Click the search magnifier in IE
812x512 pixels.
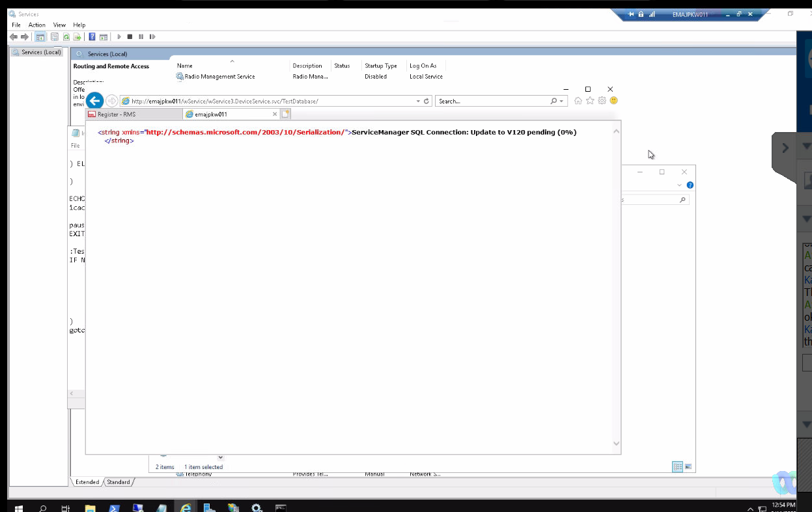tap(553, 101)
